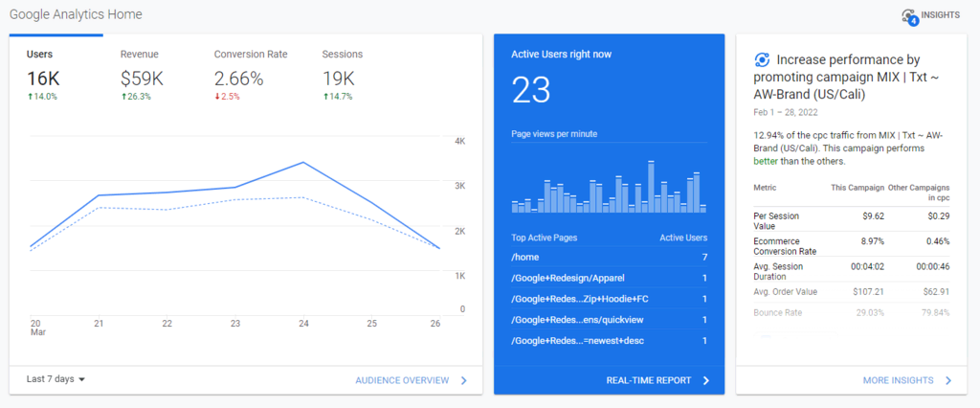
Task: Click the Active Users count 23
Action: coord(532,90)
